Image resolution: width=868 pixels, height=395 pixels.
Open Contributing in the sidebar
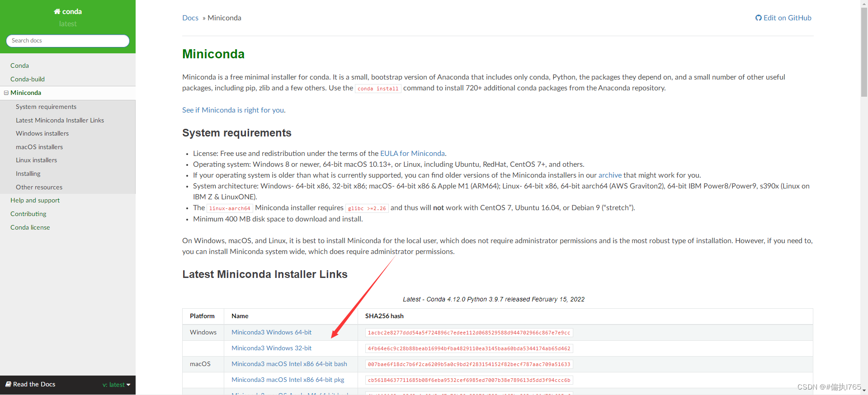(28, 214)
